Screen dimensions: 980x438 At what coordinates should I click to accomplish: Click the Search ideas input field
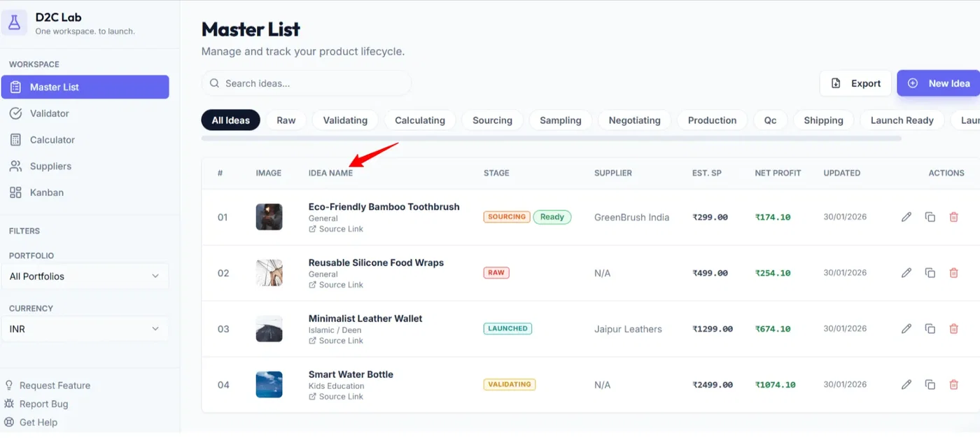click(307, 83)
